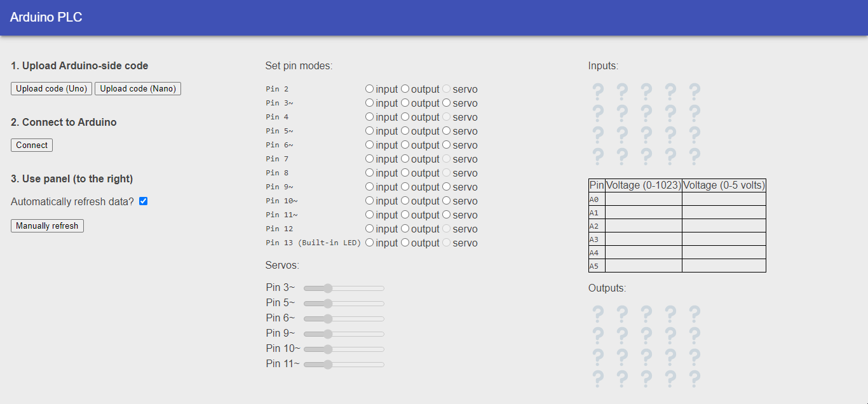Set Pin 12 to output mode
This screenshot has height=404, width=868.
[405, 229]
